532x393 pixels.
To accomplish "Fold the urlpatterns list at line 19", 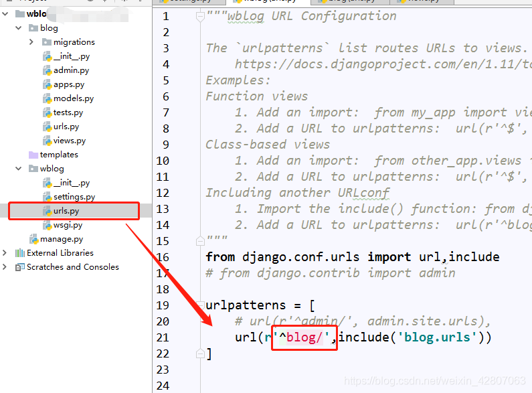I will 200,305.
